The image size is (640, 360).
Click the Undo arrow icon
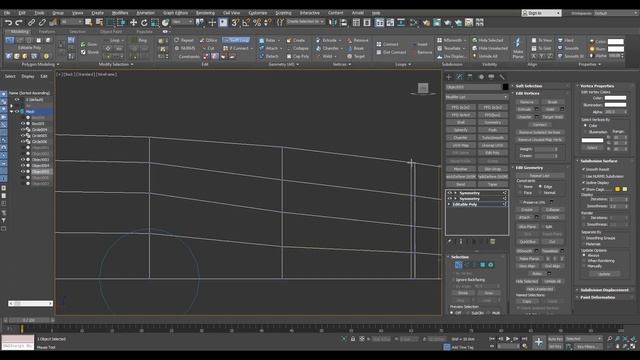tap(8, 22)
